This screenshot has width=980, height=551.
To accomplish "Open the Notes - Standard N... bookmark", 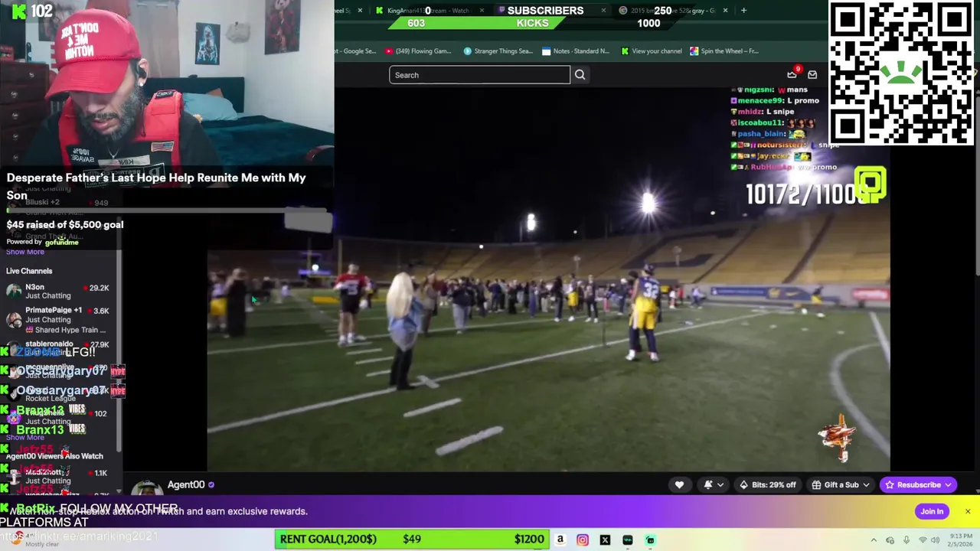I will point(576,51).
